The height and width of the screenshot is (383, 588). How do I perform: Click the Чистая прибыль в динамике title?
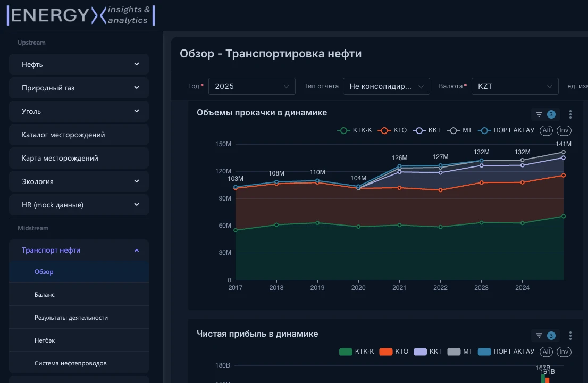[257, 334]
